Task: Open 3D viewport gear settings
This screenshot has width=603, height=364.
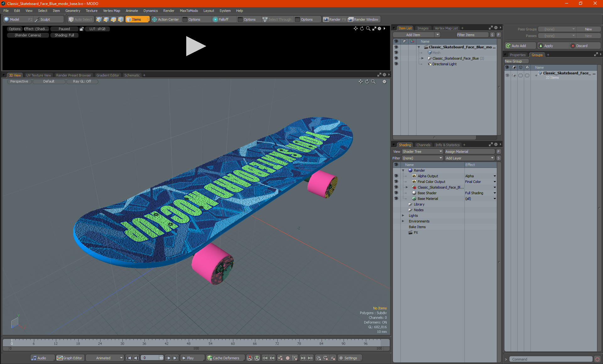Action: click(x=384, y=82)
